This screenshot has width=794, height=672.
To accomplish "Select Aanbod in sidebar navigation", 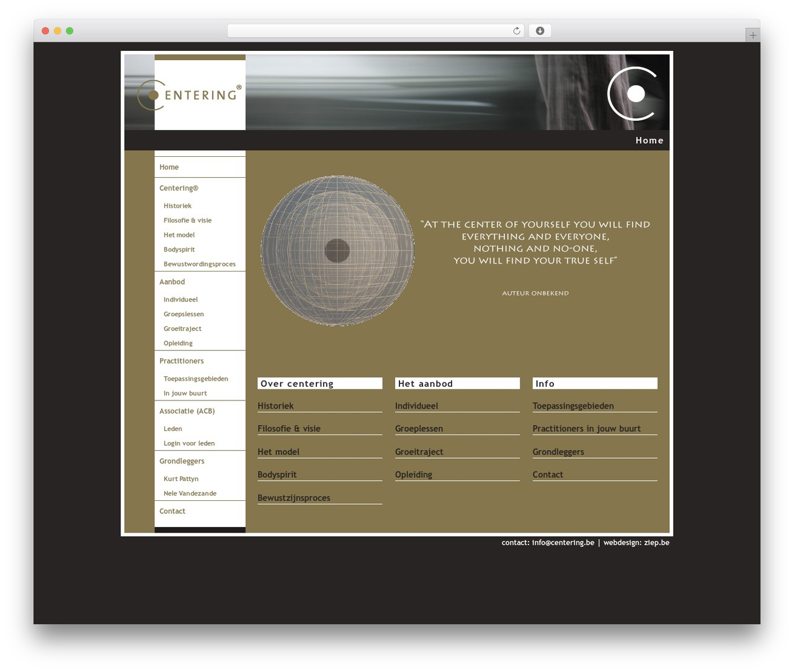I will pos(172,282).
